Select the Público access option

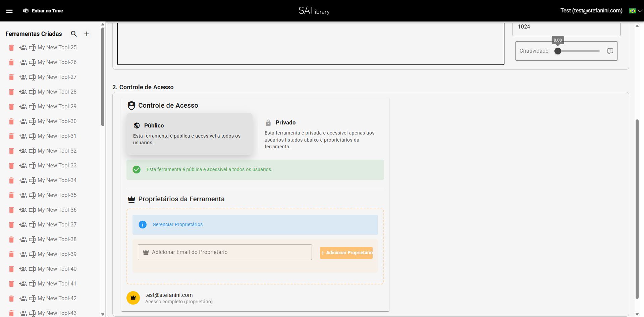point(190,134)
